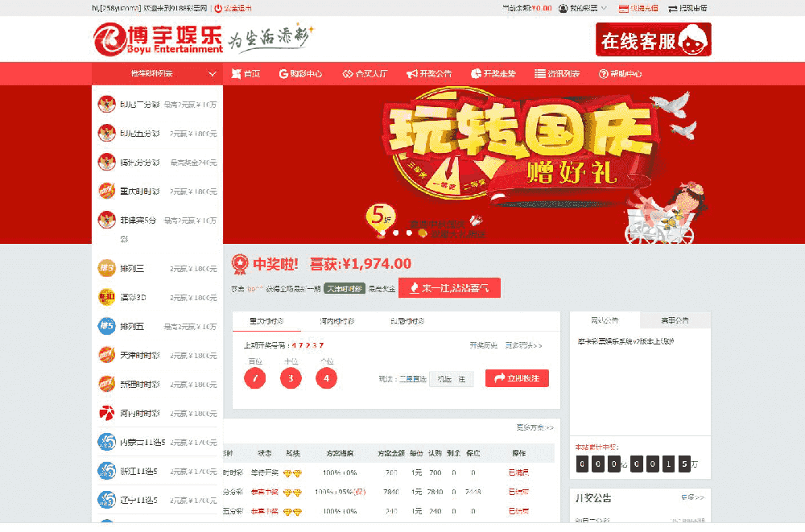Click the 快速充值 quick recharge link
Viewport: 805px width, 532px height.
pos(638,8)
